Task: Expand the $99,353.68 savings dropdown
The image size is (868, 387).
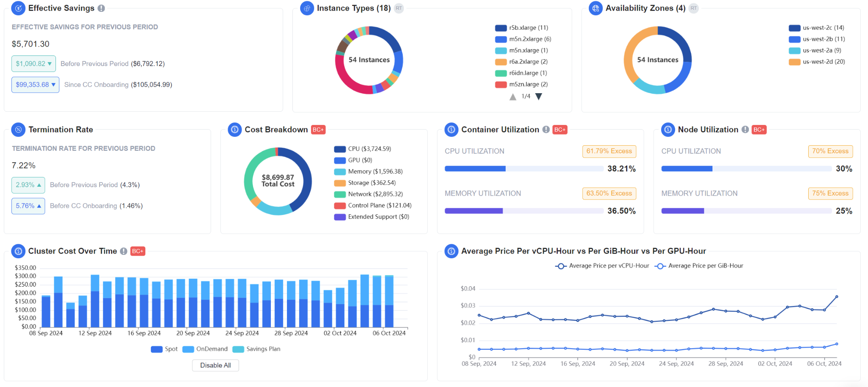Action: click(35, 85)
